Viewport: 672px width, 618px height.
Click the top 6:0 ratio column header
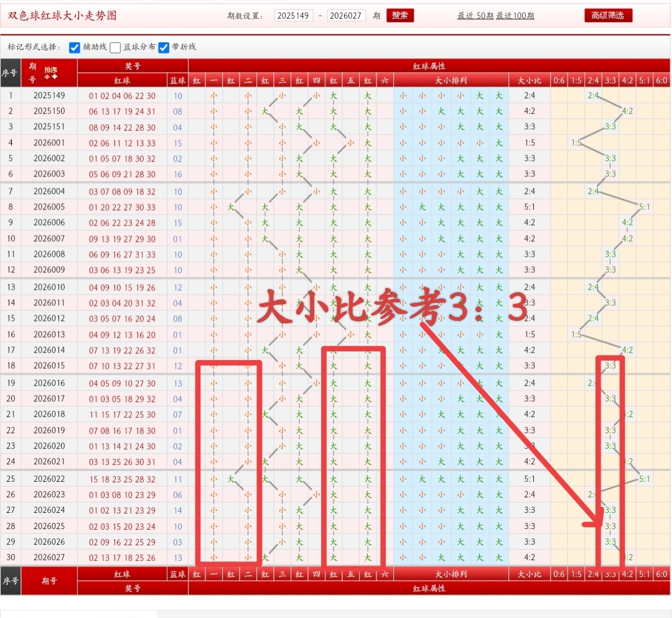[x=661, y=81]
